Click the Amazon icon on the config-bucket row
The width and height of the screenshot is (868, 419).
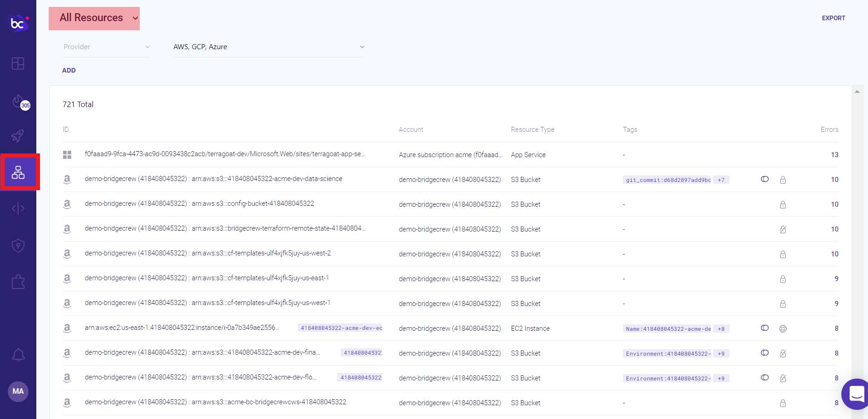point(67,204)
